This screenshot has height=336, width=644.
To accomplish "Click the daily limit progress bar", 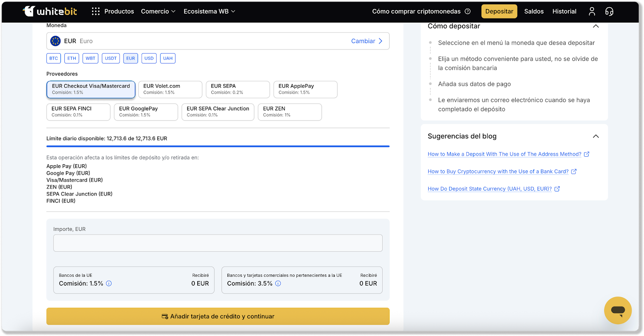I will (x=218, y=146).
